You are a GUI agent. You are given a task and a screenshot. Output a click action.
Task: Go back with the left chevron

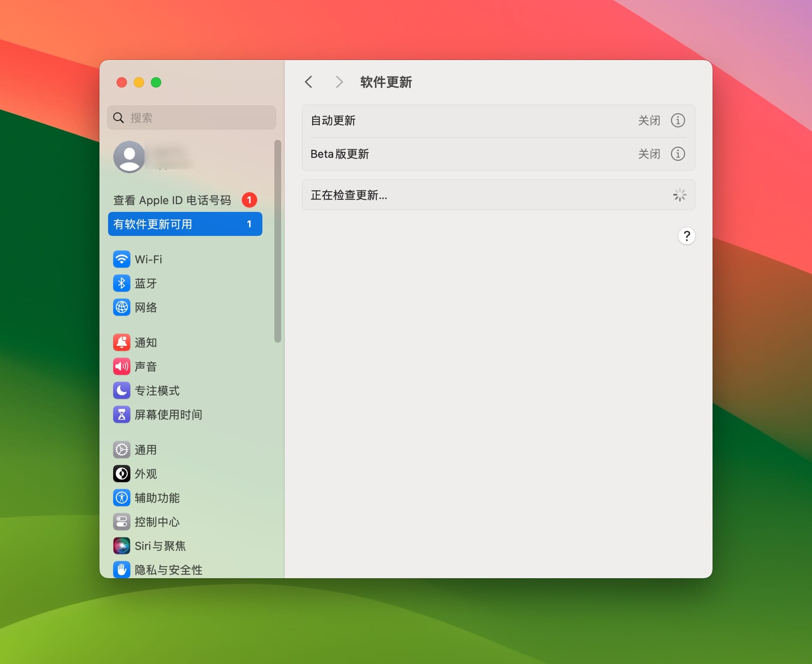click(x=309, y=82)
